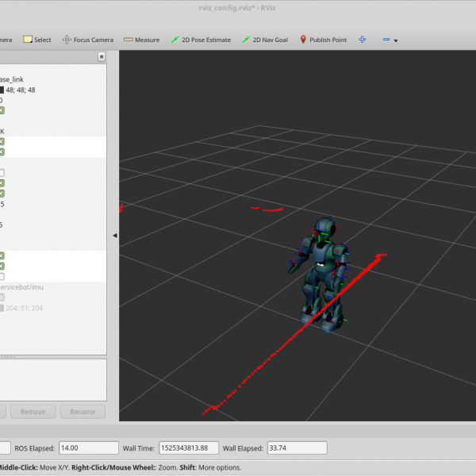Open the black 48; 48; 48 color swatch
Screen dimensions: 476x476
pyautogui.click(x=2, y=90)
